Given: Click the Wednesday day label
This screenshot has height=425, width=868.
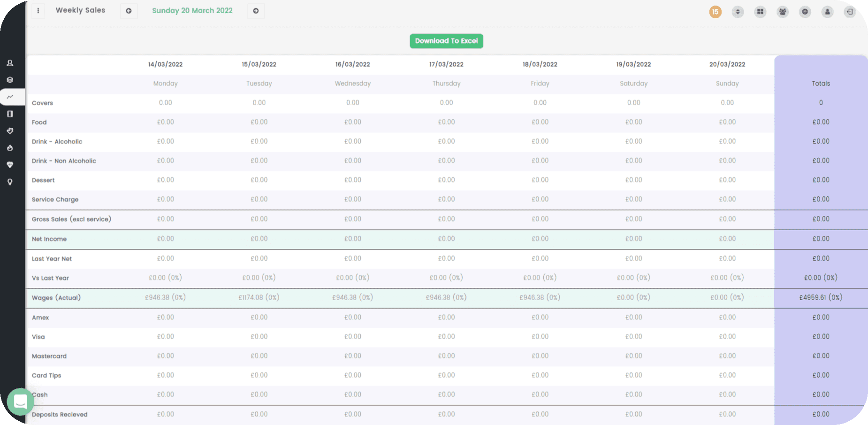Looking at the screenshot, I should [x=353, y=84].
